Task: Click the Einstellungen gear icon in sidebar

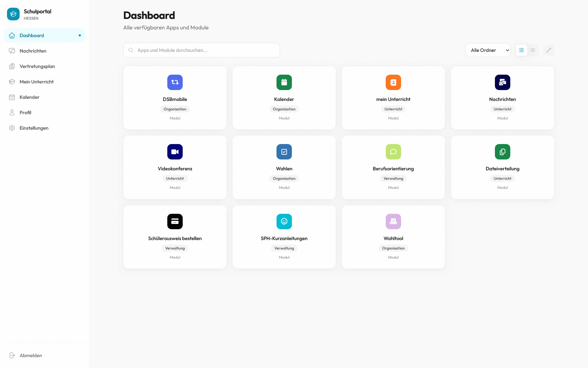Action: [12, 128]
